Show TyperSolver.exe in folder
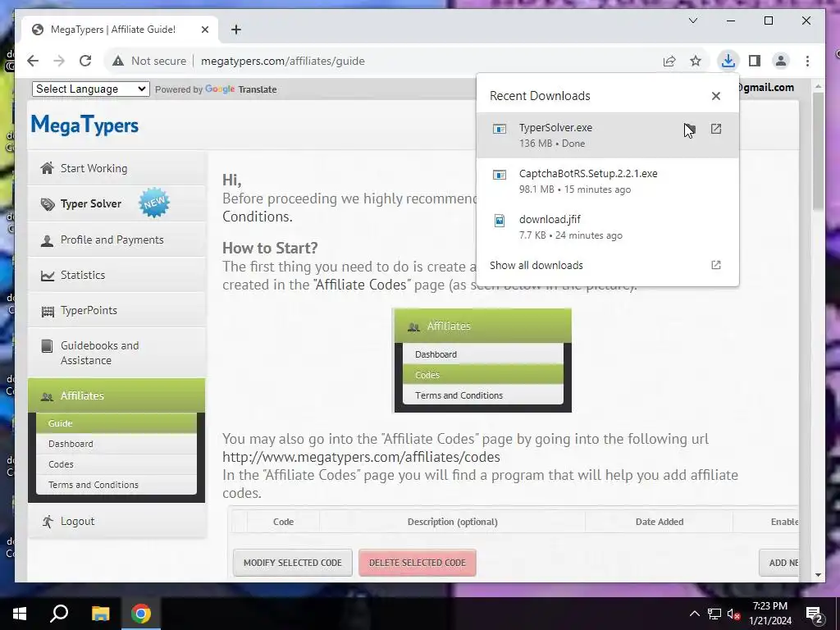The image size is (840, 630). tap(689, 129)
